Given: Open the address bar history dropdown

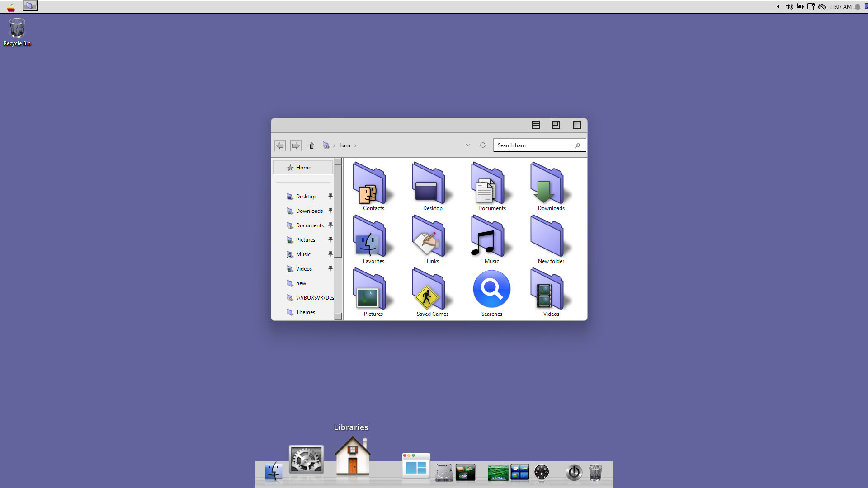Looking at the screenshot, I should 468,145.
